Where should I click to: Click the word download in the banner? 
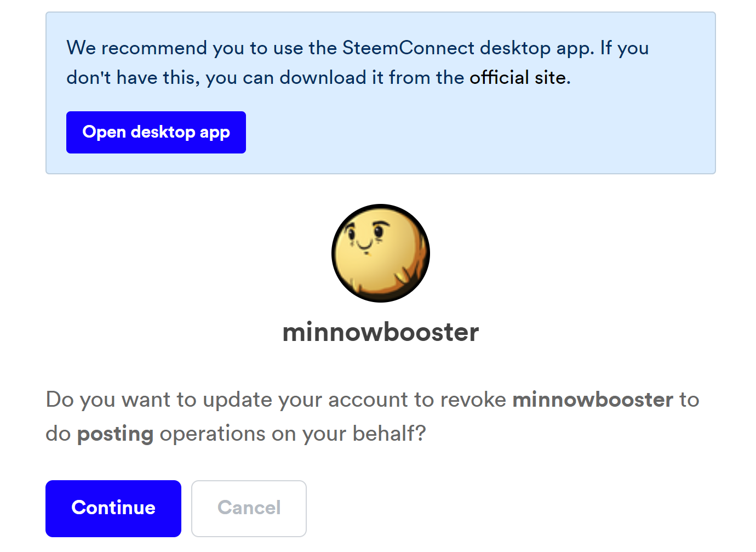[323, 78]
